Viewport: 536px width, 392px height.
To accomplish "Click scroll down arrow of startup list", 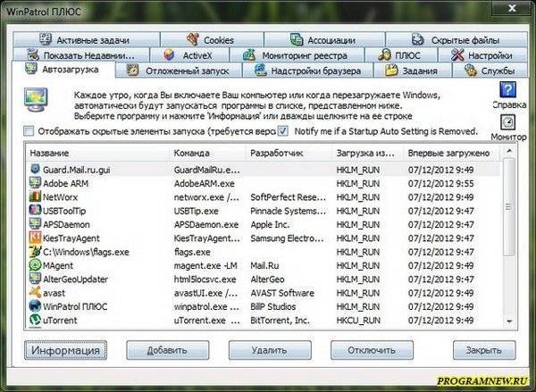I will point(509,321).
